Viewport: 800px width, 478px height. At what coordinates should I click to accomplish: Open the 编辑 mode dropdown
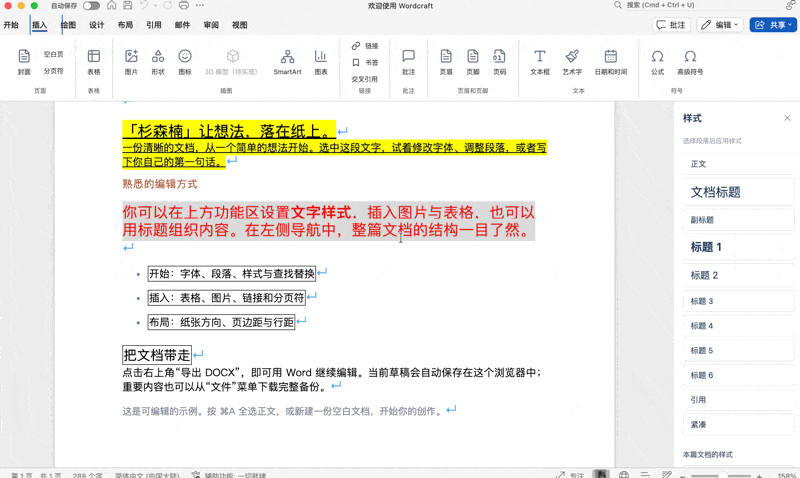(x=719, y=24)
